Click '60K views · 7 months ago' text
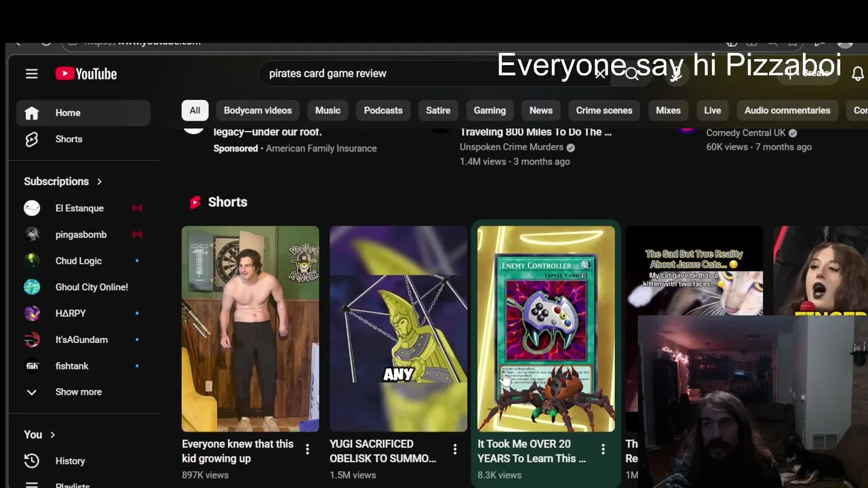Screen dimensions: 868x488 pos(759,147)
